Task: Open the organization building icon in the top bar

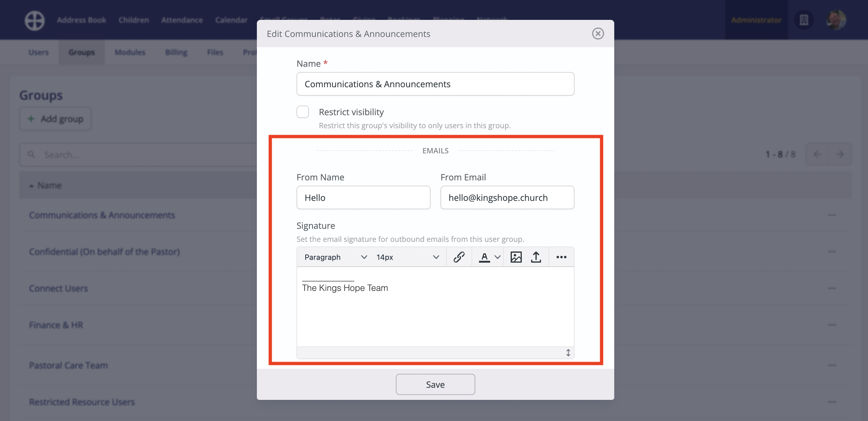Action: (804, 20)
